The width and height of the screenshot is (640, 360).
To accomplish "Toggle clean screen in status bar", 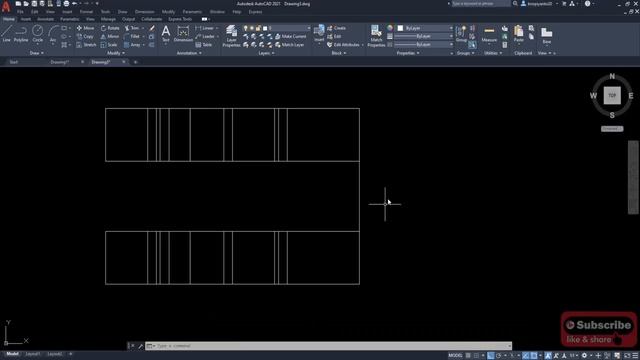I will click(627, 356).
